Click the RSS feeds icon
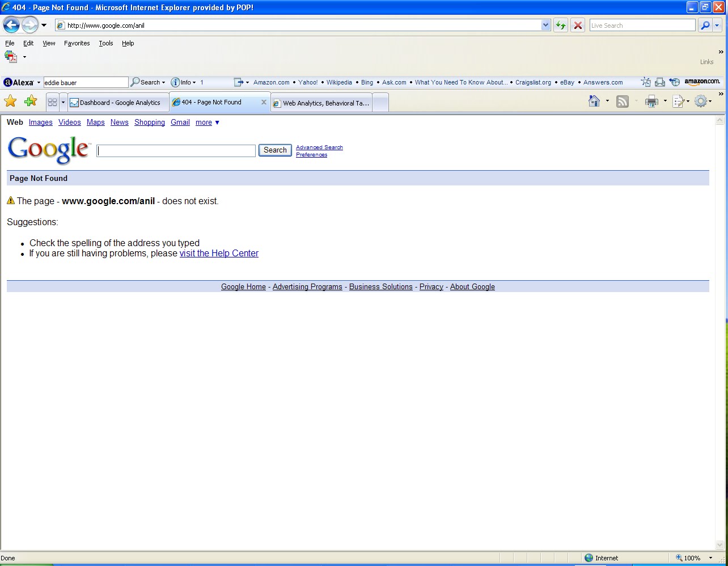The image size is (728, 566). pyautogui.click(x=622, y=102)
